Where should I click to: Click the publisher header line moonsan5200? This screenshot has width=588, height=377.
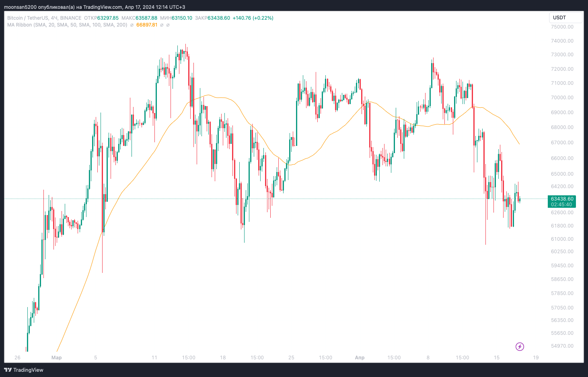click(x=95, y=7)
